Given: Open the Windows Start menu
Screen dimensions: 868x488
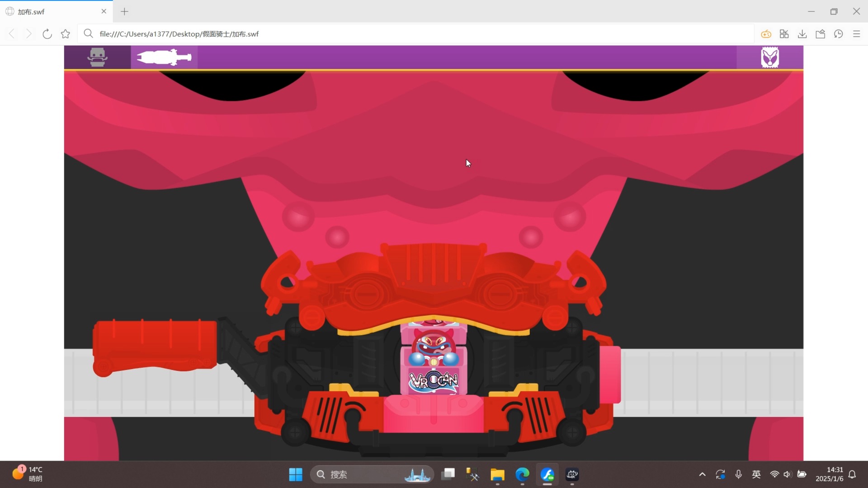Looking at the screenshot, I should [x=296, y=474].
